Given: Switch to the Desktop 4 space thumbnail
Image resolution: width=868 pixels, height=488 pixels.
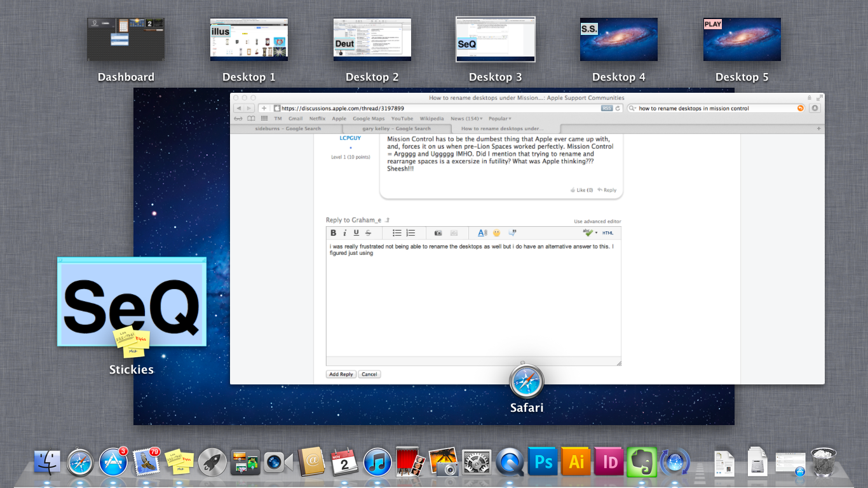Looking at the screenshot, I should tap(618, 39).
